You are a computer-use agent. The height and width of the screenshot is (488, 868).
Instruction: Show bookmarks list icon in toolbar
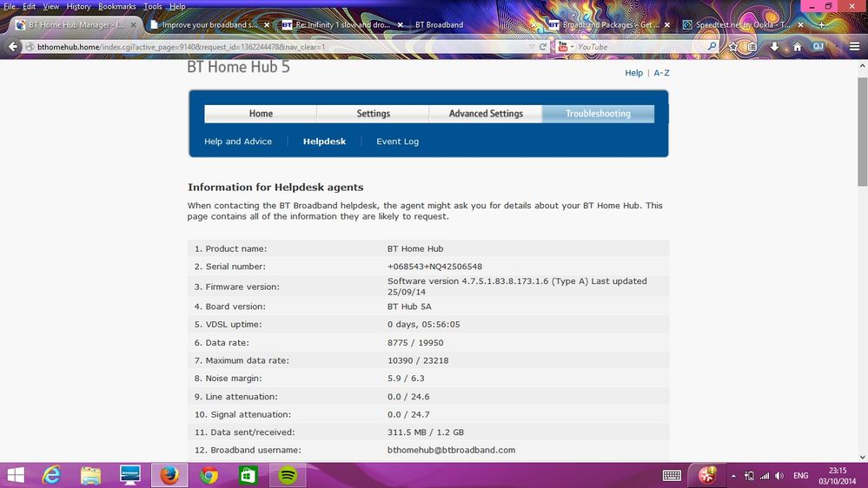click(752, 47)
